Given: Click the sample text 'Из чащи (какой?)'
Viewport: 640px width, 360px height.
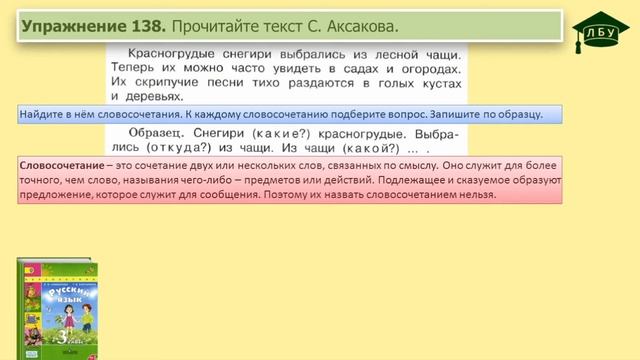Looking at the screenshot, I should coord(340,148).
